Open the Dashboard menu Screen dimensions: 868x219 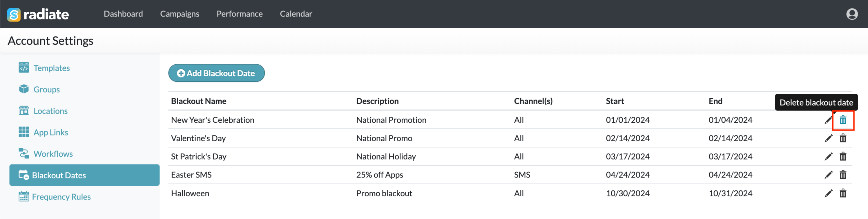tap(123, 14)
